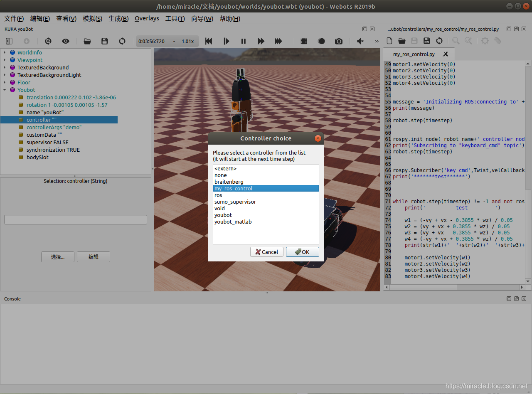Open the 文件(F) menu

point(14,19)
